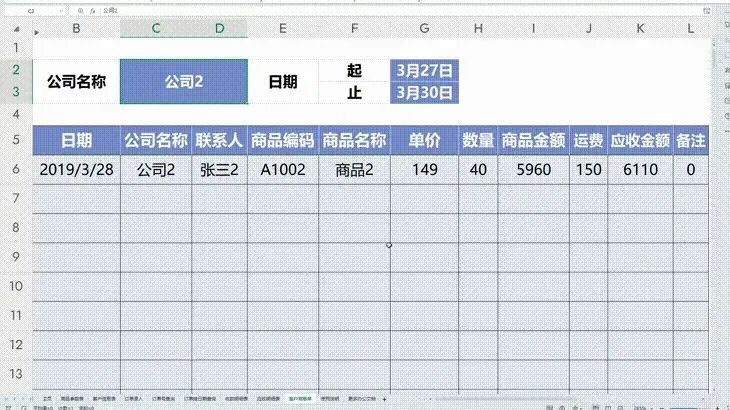Switch to the 使用说明 sheet tab
Viewport: 730px width, 410px height.
tap(331, 398)
